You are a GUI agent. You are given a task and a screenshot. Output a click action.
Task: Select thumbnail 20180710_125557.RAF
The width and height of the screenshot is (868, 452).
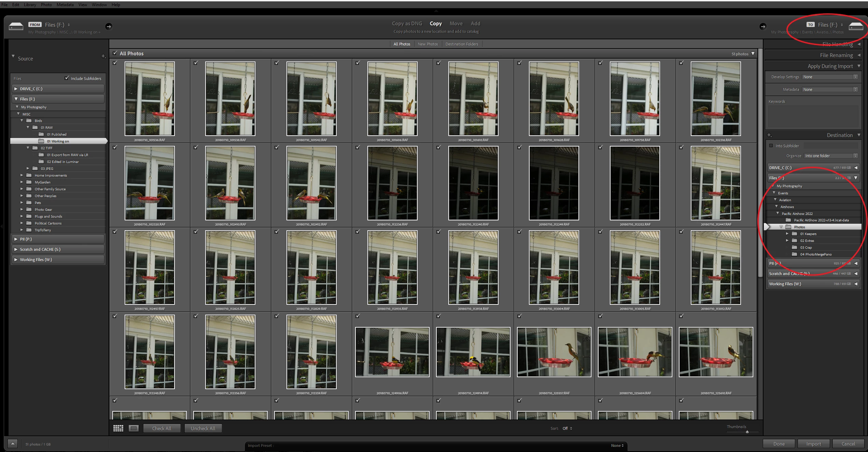(x=554, y=352)
